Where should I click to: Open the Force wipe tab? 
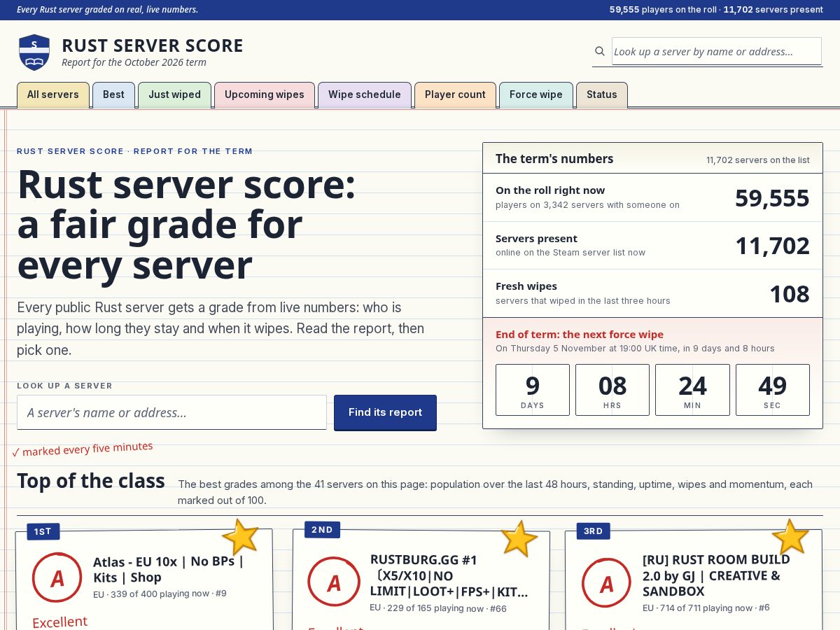coord(536,95)
